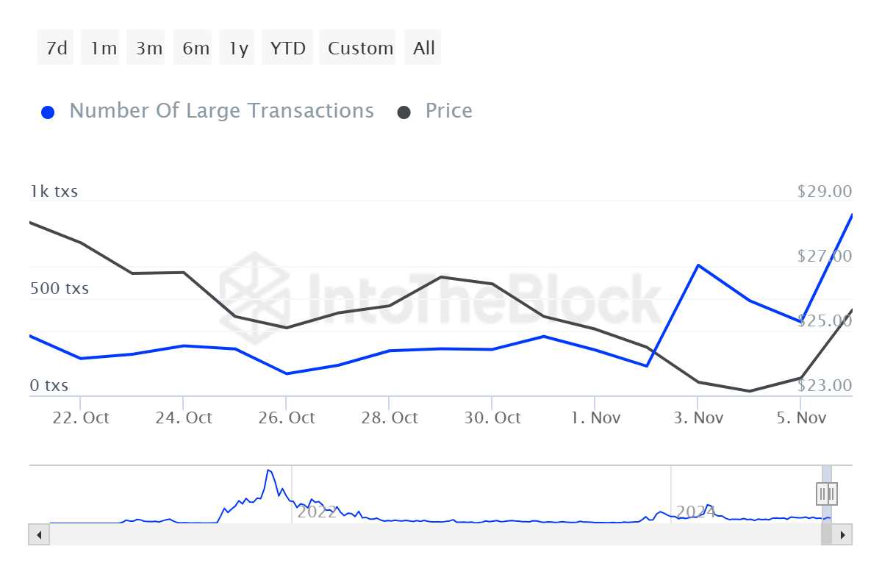
Task: Jump to 2022 in the navigator
Action: [x=317, y=512]
